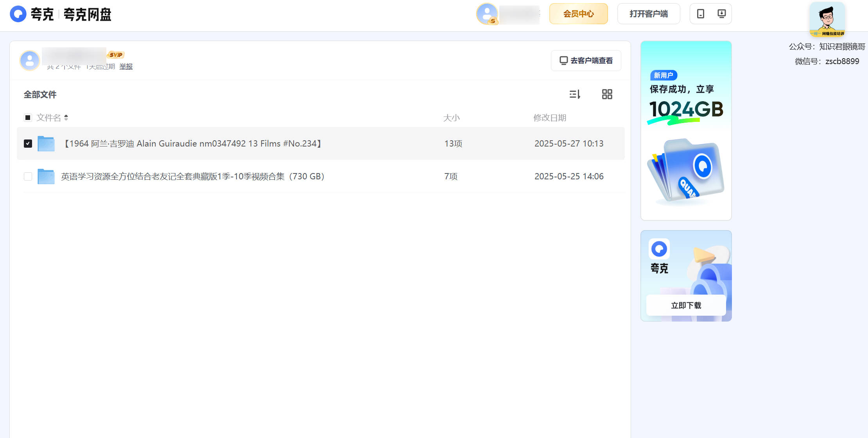Click the Quark logo icon

18,14
